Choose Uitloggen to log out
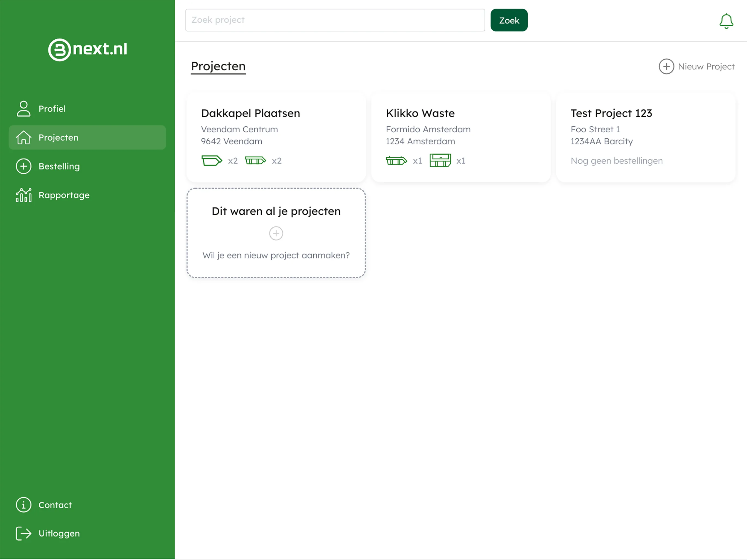 87,534
